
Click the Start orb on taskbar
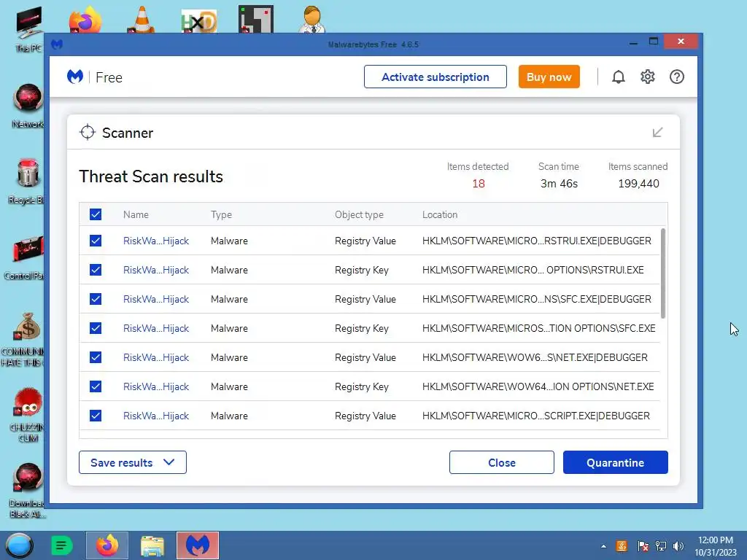tap(19, 545)
